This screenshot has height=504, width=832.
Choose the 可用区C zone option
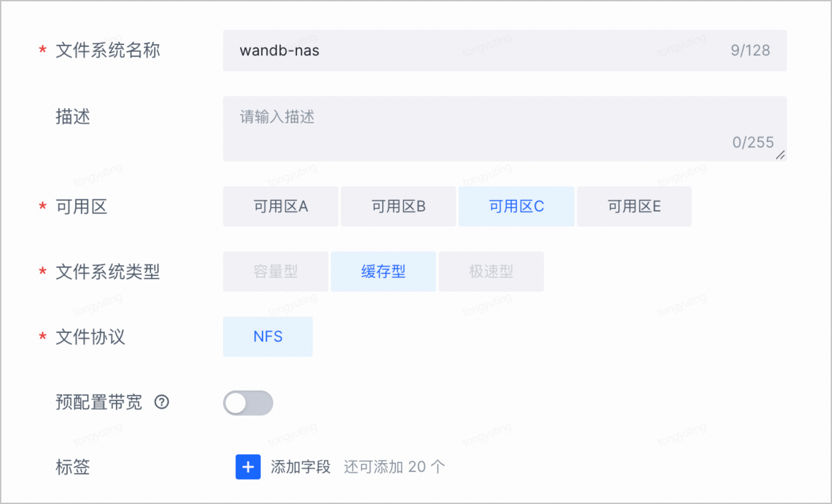pyautogui.click(x=517, y=206)
